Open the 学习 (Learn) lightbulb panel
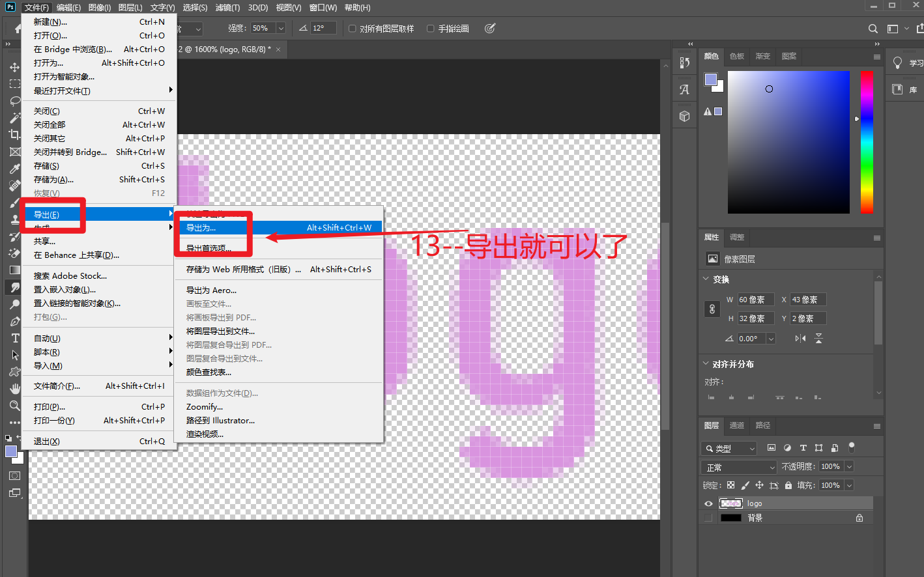 [x=906, y=63]
